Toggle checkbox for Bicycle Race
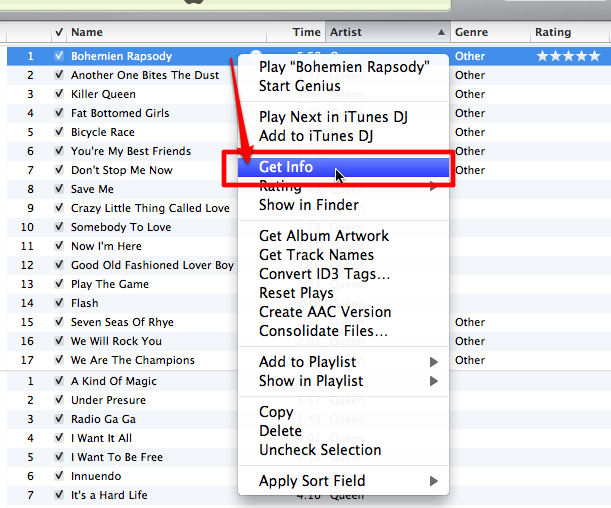The height and width of the screenshot is (508, 611). [x=59, y=132]
